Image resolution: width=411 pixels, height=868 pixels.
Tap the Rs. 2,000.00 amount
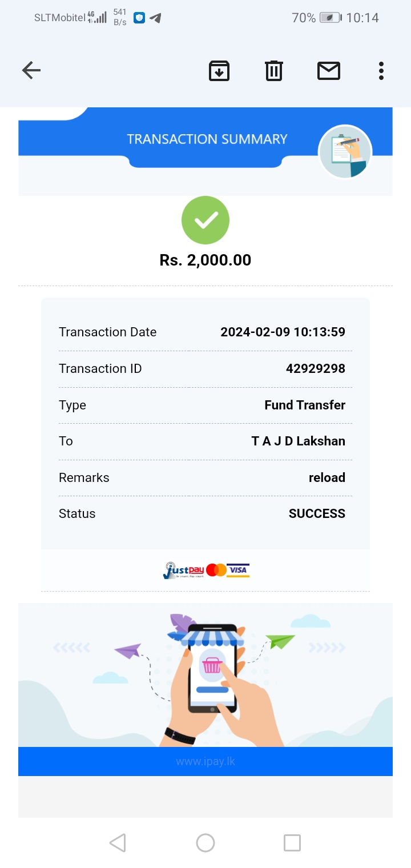coord(205,260)
